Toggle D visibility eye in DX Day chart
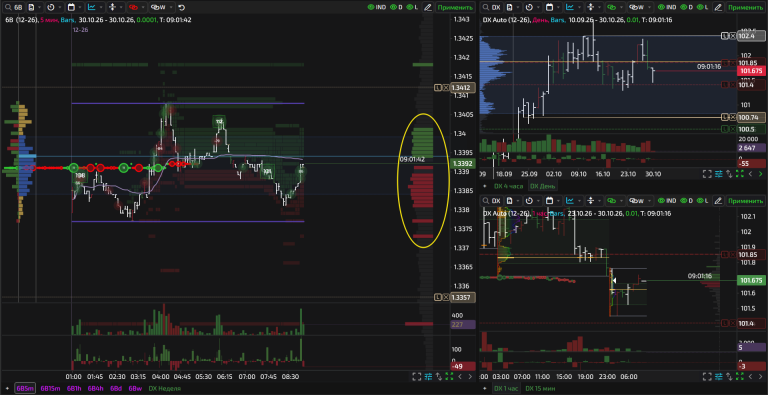This screenshot has height=395, width=768. coord(687,7)
